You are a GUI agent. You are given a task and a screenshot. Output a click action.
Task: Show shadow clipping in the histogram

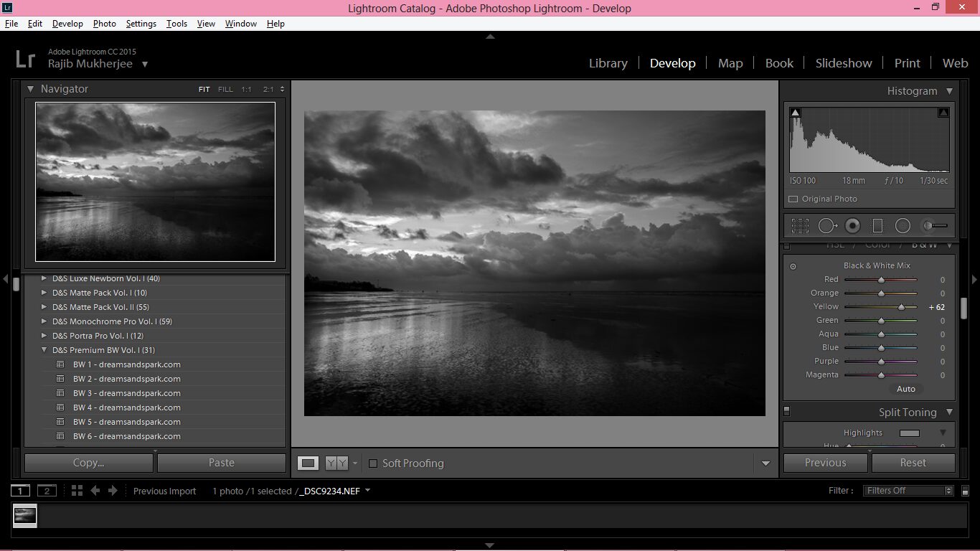795,113
